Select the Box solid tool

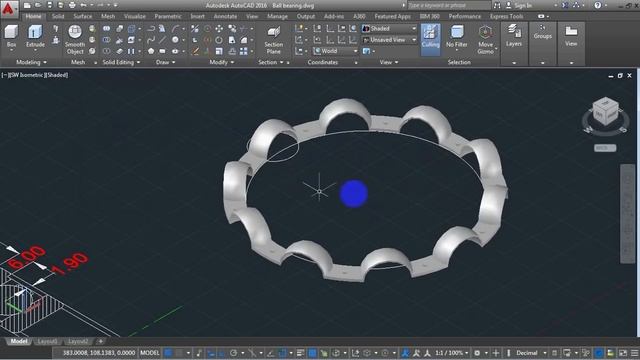coord(11,37)
